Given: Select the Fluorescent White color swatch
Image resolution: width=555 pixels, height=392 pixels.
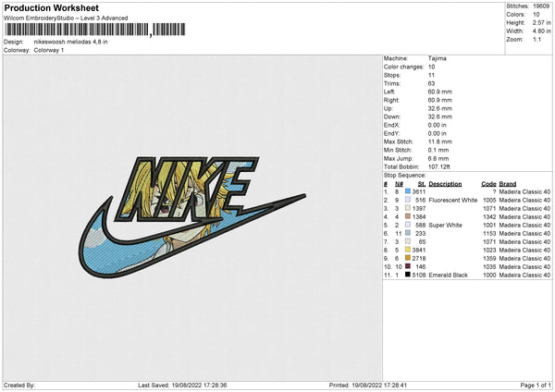Looking at the screenshot, I should tap(408, 200).
